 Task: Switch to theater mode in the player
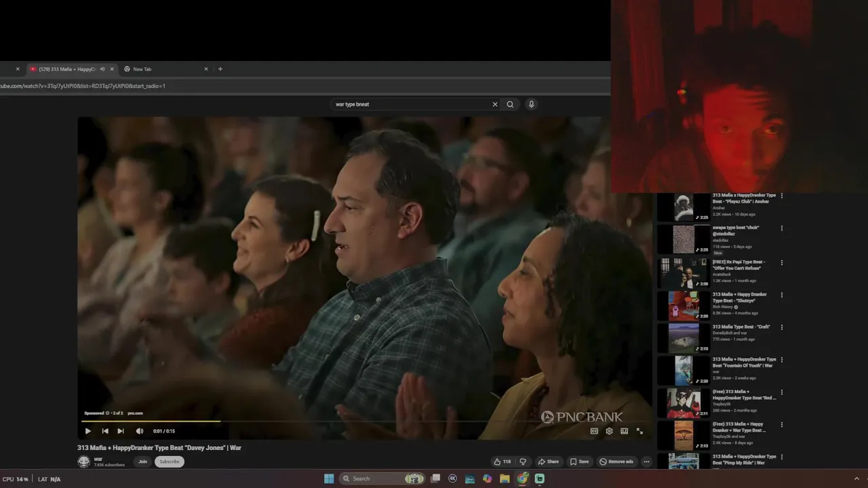(x=625, y=431)
